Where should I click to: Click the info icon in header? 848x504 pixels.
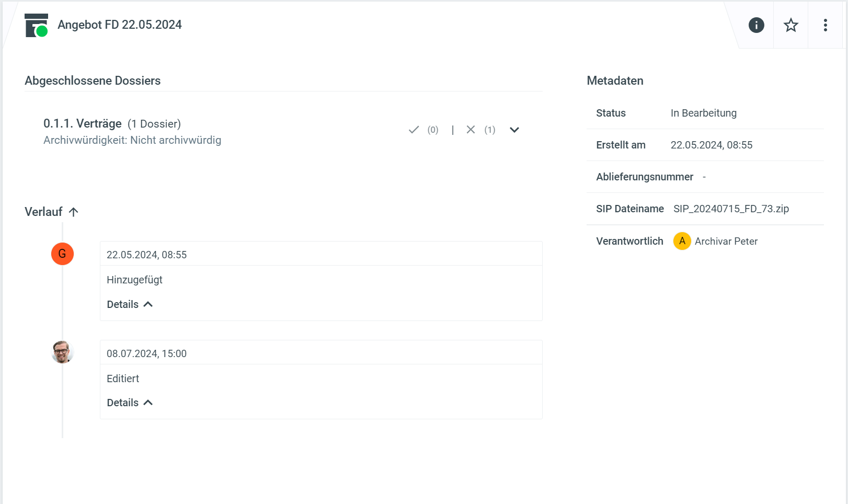click(x=756, y=25)
